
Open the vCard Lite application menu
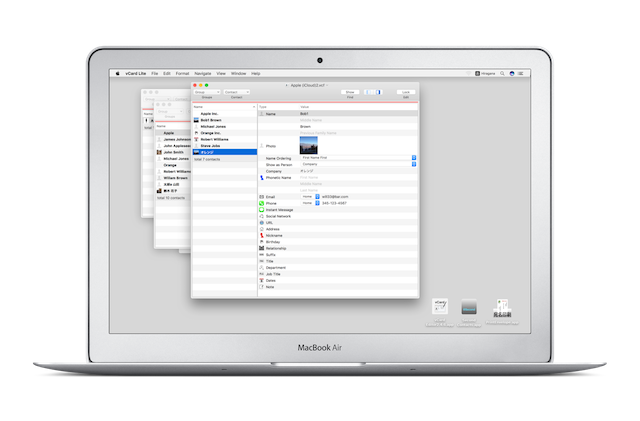[136, 74]
